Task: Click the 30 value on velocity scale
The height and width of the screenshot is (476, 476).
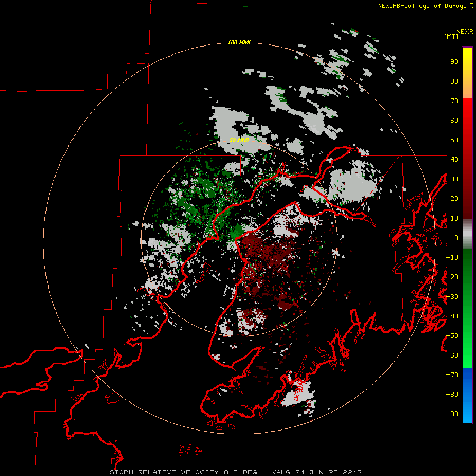Action: point(454,179)
